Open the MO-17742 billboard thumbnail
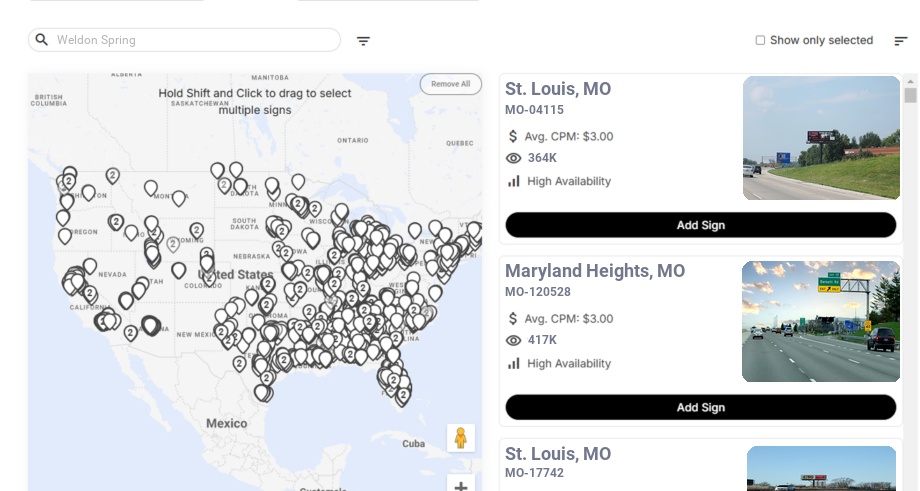 click(821, 468)
